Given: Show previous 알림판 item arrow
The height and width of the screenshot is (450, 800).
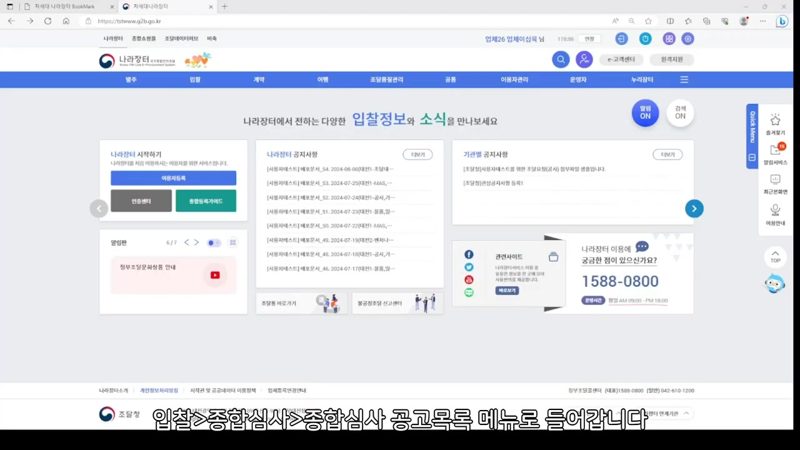Looking at the screenshot, I should pos(187,242).
